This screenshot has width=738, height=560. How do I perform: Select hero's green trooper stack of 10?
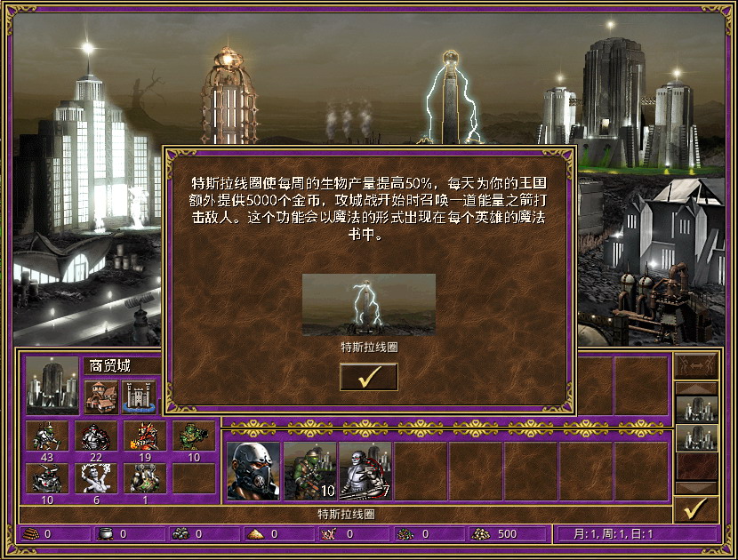coord(309,470)
